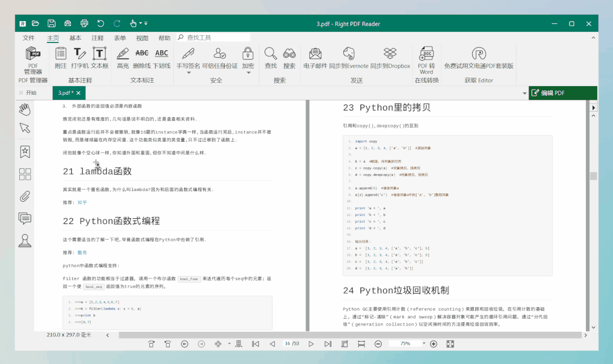Go to the previous page
Viewport: 613px width, 364px height.
coord(272,344)
